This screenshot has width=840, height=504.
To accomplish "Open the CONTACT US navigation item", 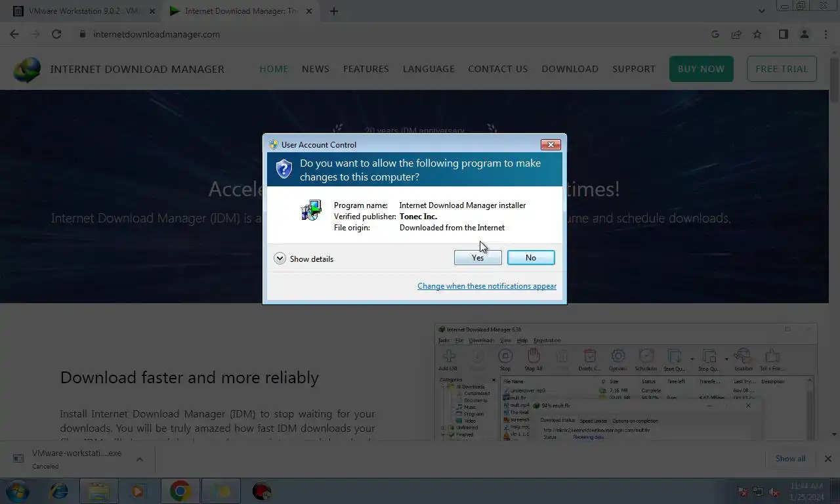I will [x=497, y=69].
